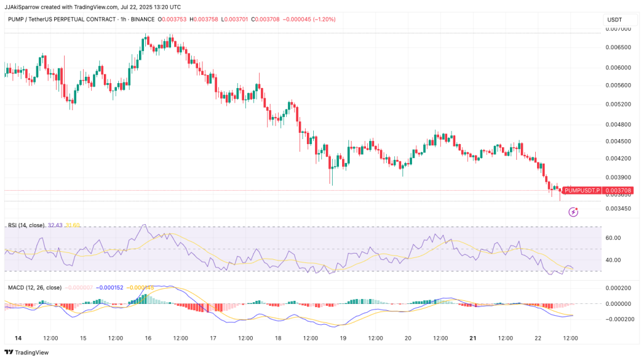Open the RSI (14, close) indicator legend
Screen dimensions: 644x360
point(26,225)
